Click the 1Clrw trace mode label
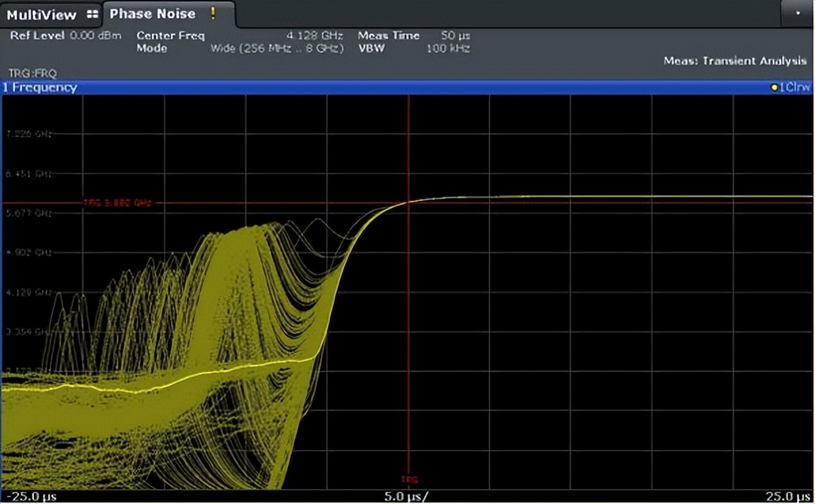Viewport: 815px width, 504px height. coord(793,88)
